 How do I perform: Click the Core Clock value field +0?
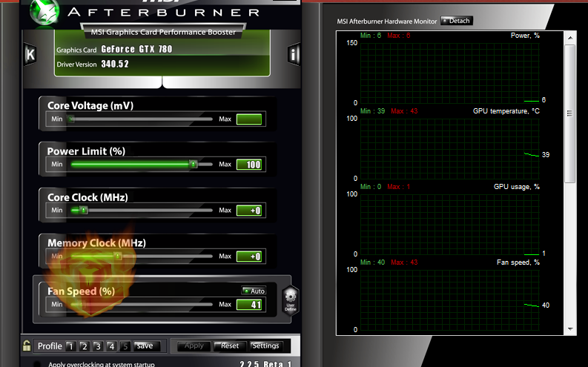click(x=249, y=211)
